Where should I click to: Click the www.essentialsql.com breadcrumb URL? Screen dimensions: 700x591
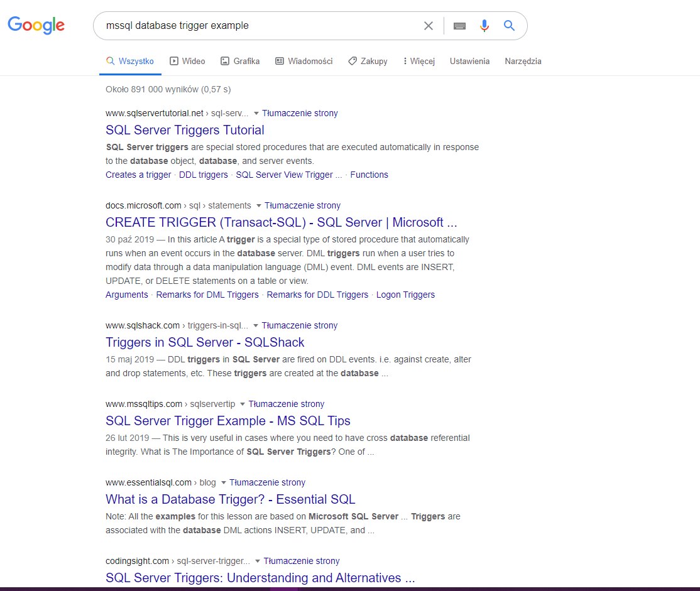pyautogui.click(x=161, y=482)
